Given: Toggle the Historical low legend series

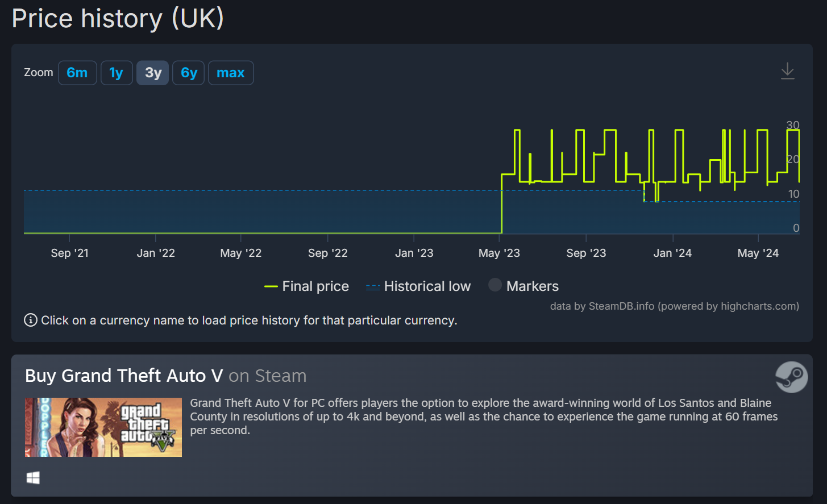Looking at the screenshot, I should pyautogui.click(x=418, y=286).
